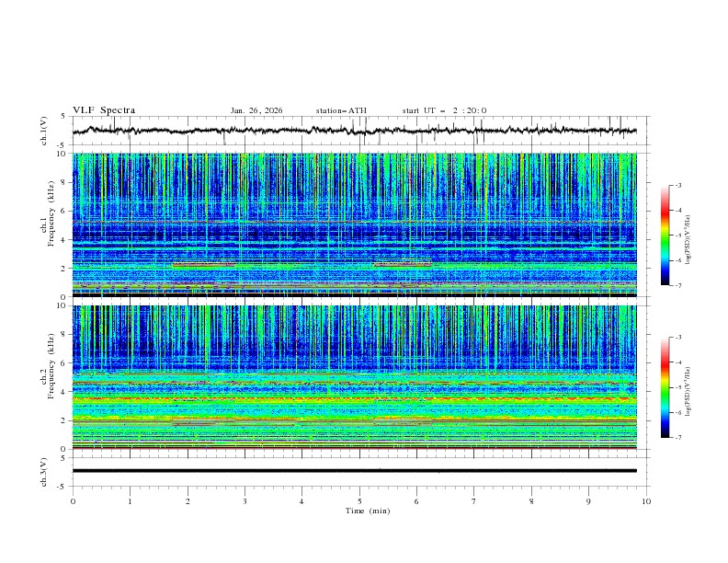Viewport: 728px width, 563px height.
Task: Click the 'station=ATH' label
Action: (341, 110)
